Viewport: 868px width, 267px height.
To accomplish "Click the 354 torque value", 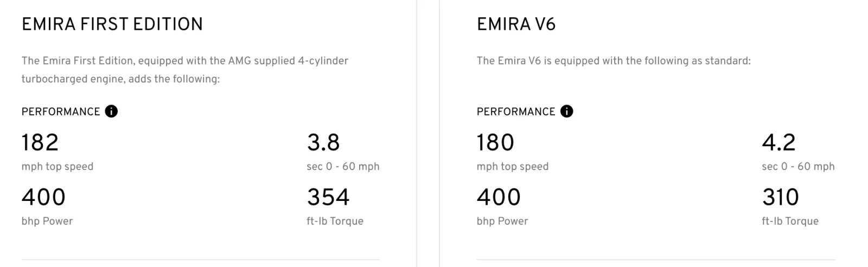I will [x=328, y=197].
